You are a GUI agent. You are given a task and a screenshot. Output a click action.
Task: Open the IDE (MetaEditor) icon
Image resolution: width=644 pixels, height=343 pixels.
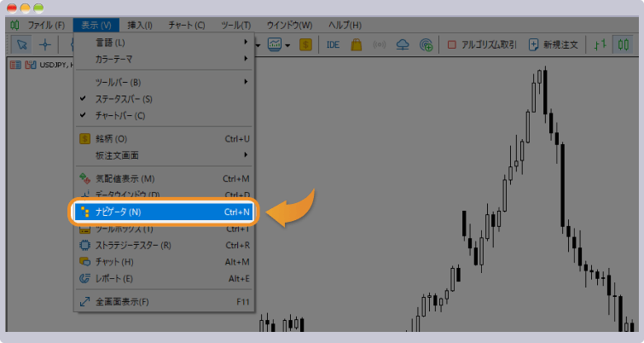(333, 45)
